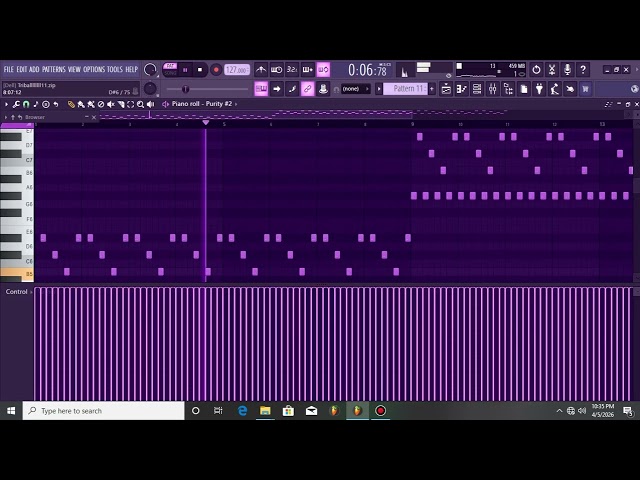Toggle wait for input before recording

(x=276, y=70)
